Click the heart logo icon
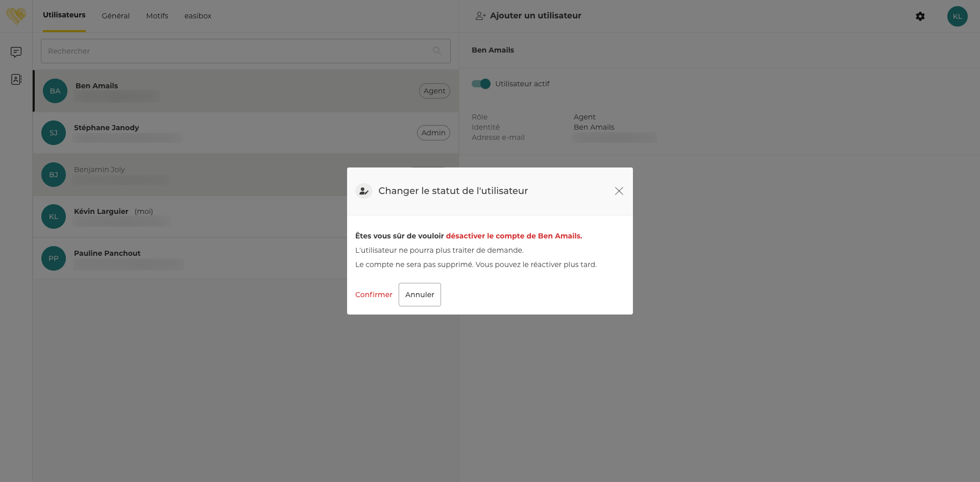980x482 pixels. [x=16, y=16]
